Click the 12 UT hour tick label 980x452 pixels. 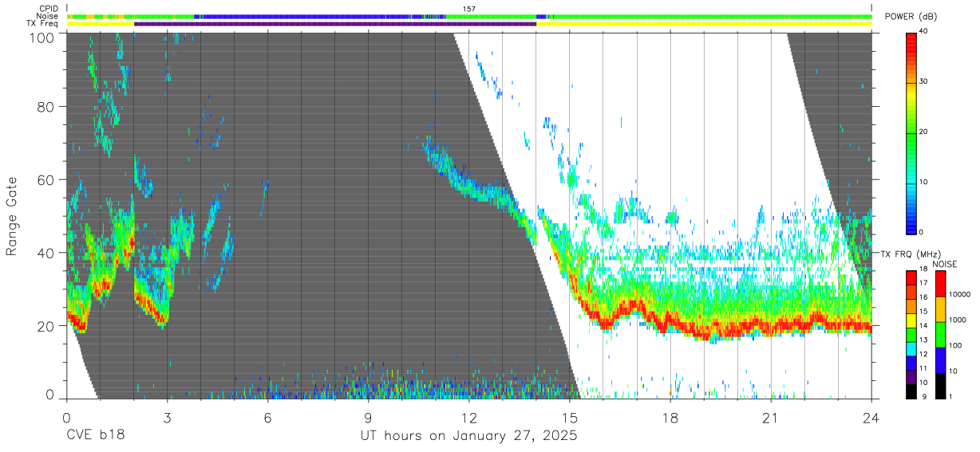coord(469,418)
